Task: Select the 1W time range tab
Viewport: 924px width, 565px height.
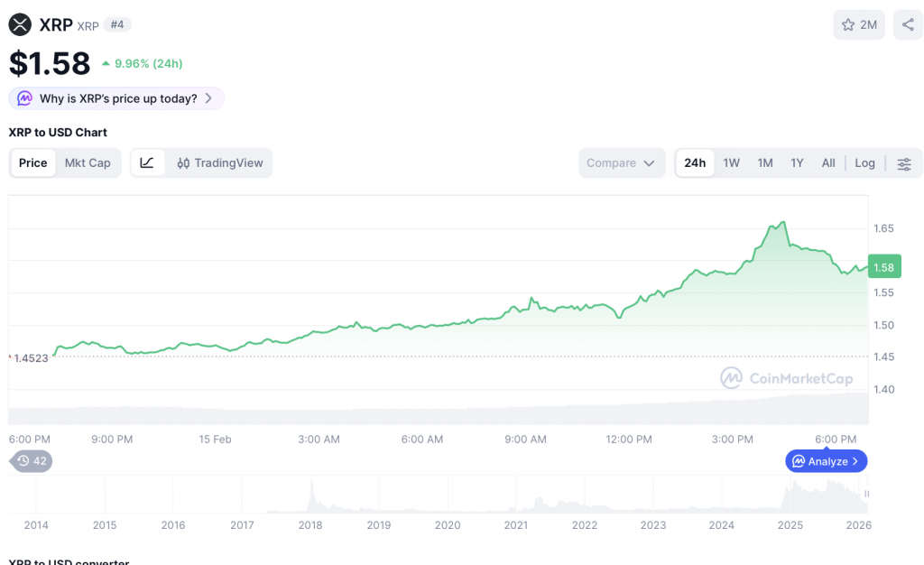Action: 731,163
